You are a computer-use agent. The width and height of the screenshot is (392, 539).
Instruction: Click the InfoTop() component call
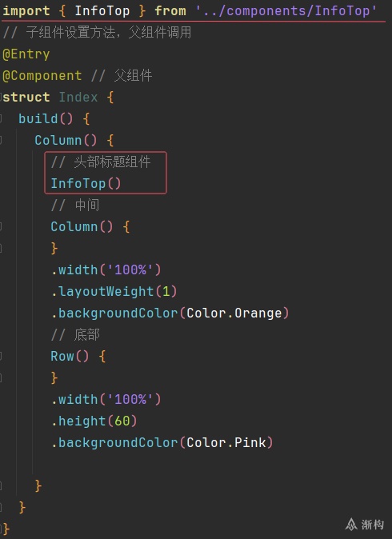pyautogui.click(x=86, y=184)
